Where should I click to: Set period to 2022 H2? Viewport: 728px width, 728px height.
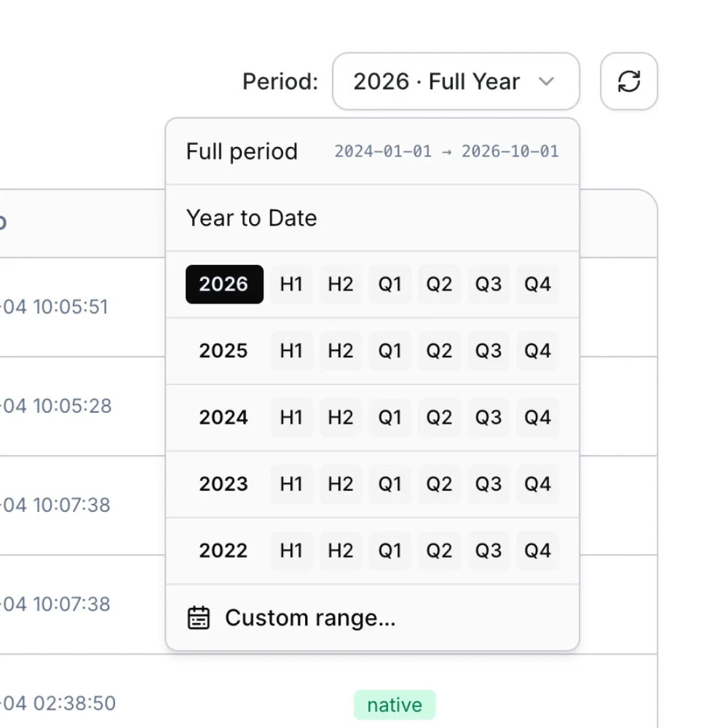click(341, 550)
